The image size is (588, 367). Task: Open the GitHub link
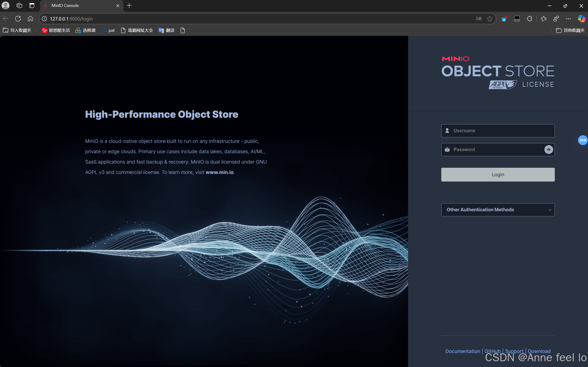coord(492,351)
